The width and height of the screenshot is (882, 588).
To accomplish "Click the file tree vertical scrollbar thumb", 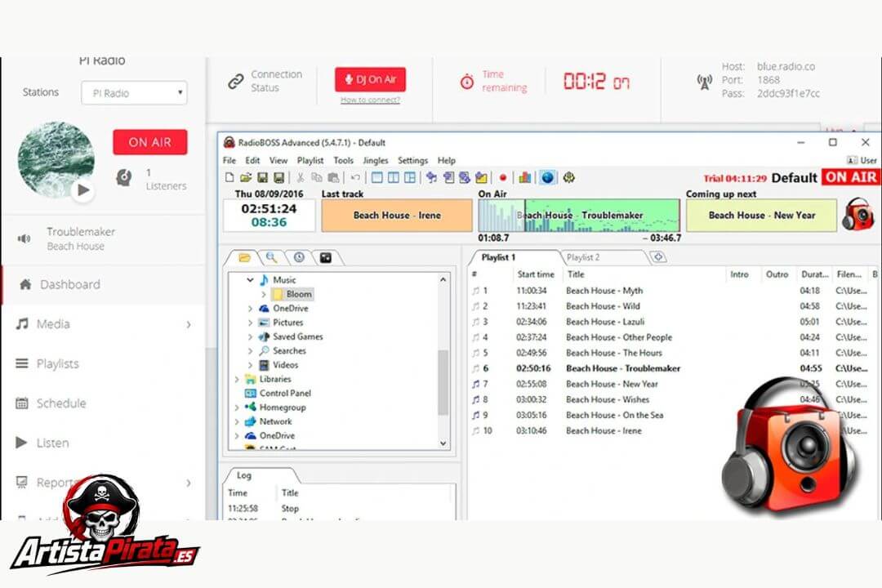I will pyautogui.click(x=443, y=383).
